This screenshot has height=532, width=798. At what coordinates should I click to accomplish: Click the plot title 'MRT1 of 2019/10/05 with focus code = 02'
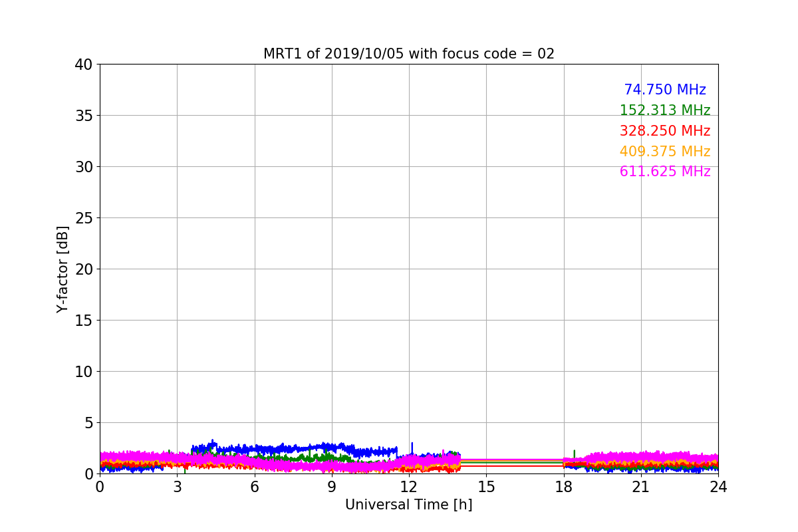pos(408,54)
